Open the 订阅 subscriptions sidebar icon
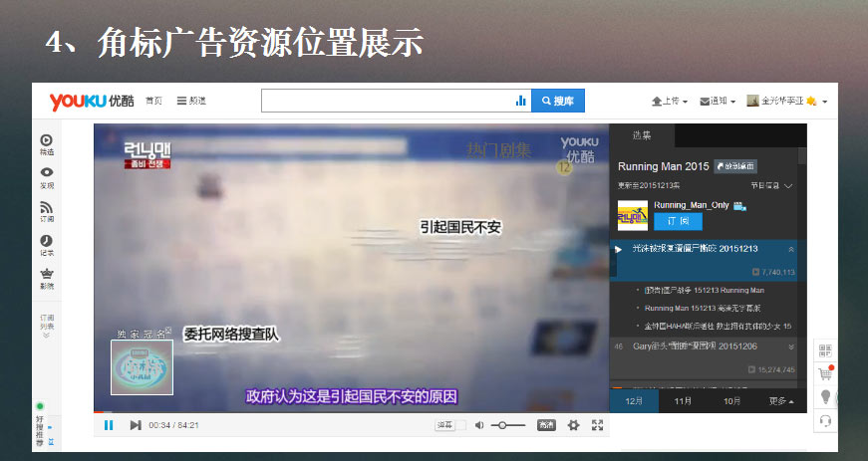Screen dimensions: 868x461 click(x=47, y=211)
